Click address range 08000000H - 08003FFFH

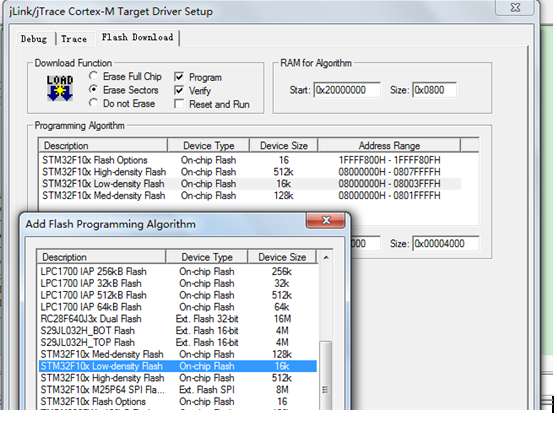[x=389, y=184]
